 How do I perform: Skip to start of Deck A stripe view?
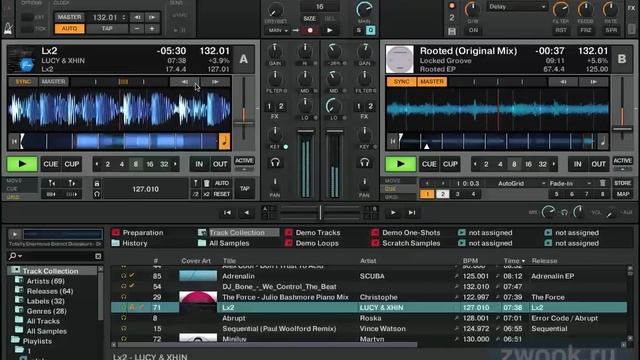(14, 142)
